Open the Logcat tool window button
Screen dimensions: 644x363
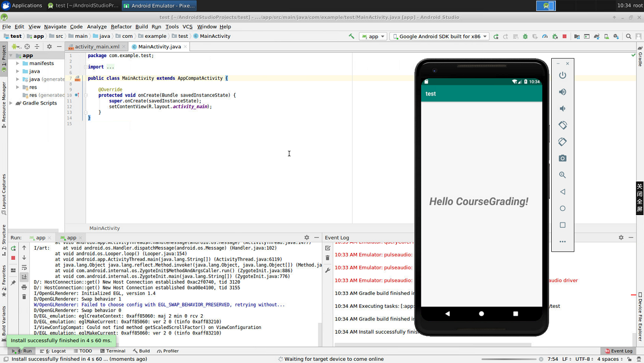click(53, 351)
